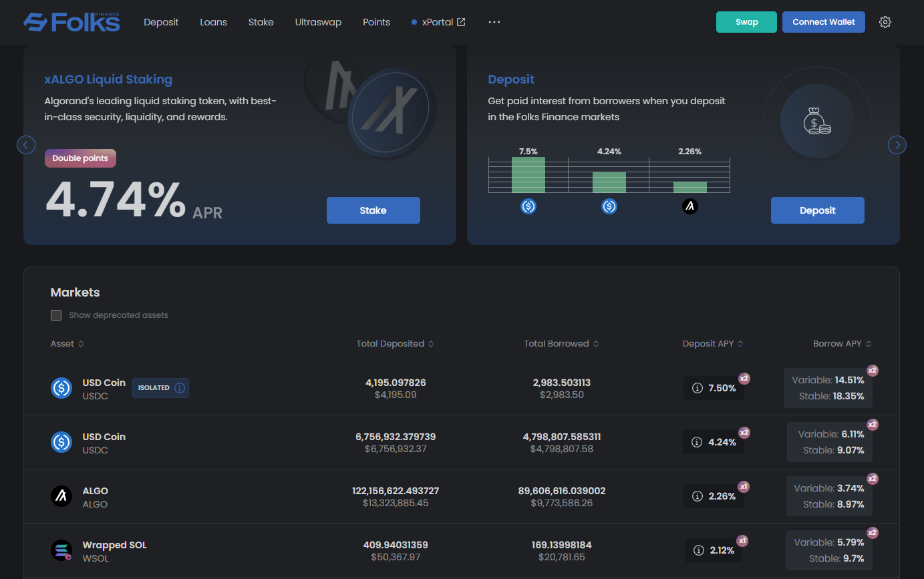Click the ALGO token icon in Markets

(61, 496)
